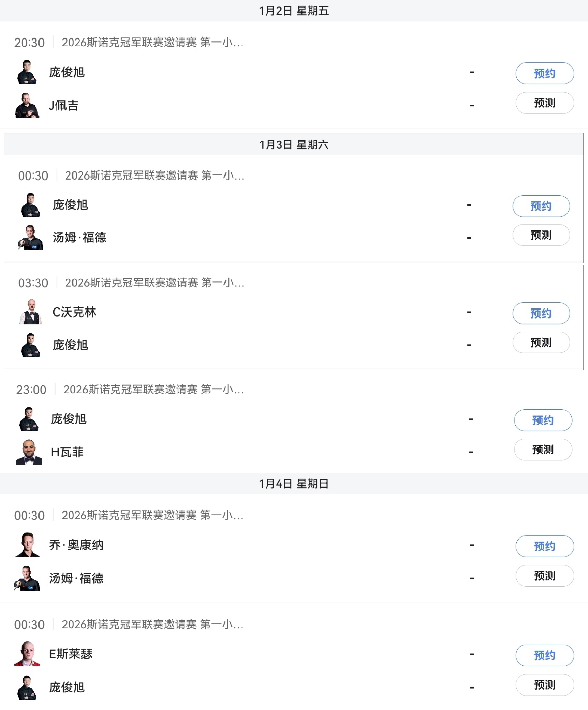Viewport: 588px width, 710px height.
Task: Click 预约 for 乔·奥康纳 vs 汤姆·福德
Action: click(x=544, y=546)
